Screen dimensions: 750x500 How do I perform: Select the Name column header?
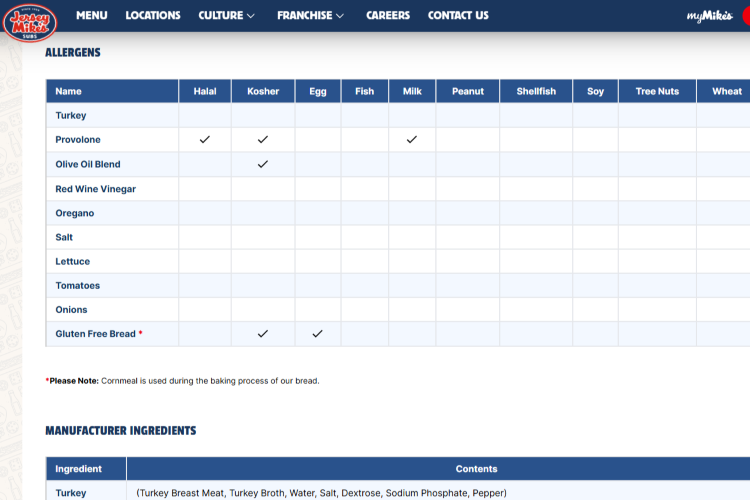pos(112,91)
